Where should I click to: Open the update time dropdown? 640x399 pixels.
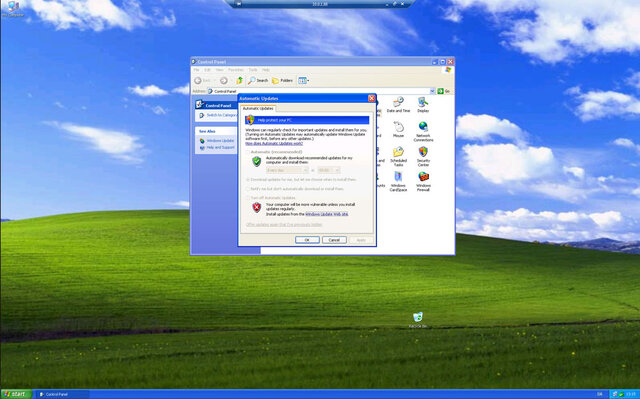(329, 170)
